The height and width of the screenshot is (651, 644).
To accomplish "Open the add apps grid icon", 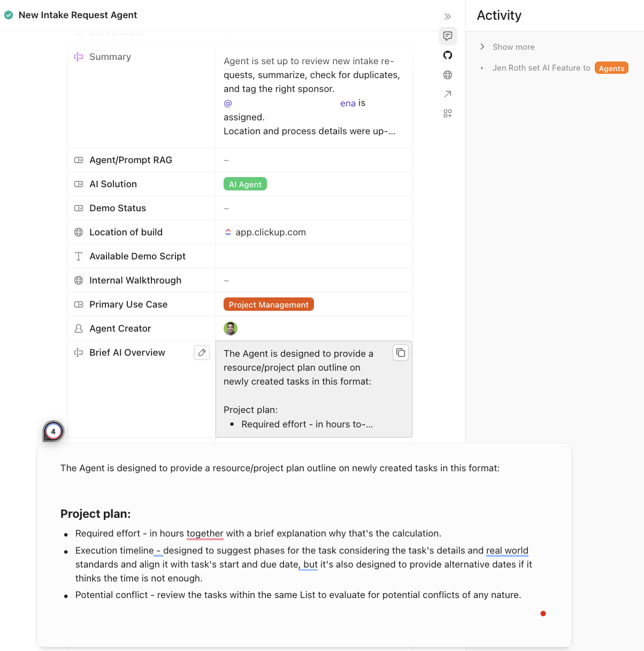I will point(448,113).
